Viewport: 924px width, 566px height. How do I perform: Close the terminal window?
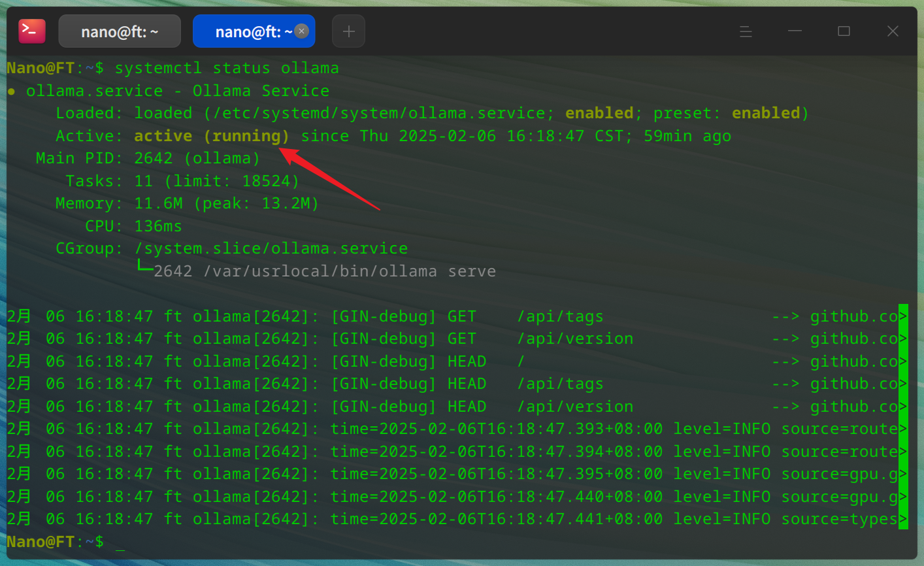893,31
